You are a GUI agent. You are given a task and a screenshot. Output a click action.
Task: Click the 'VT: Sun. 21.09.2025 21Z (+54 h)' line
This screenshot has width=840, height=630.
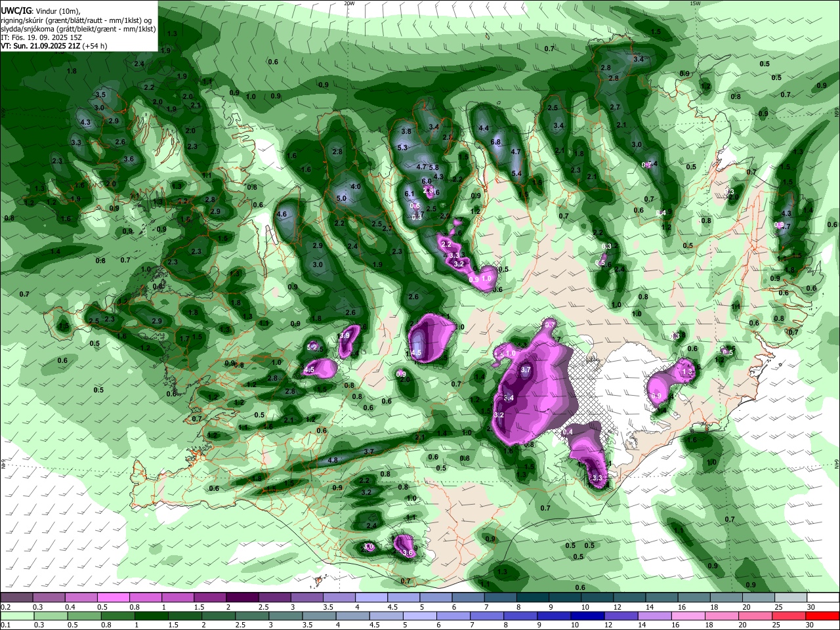tap(54, 46)
